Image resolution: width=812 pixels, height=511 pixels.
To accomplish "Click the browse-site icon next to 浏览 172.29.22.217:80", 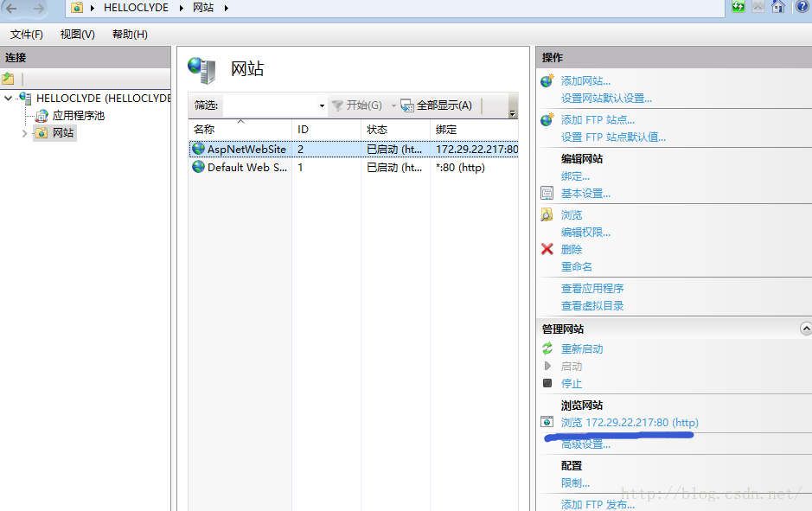I will coord(547,422).
